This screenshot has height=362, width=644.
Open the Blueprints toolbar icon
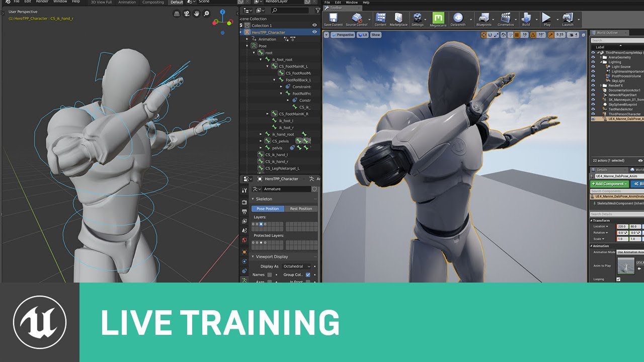[x=484, y=20]
